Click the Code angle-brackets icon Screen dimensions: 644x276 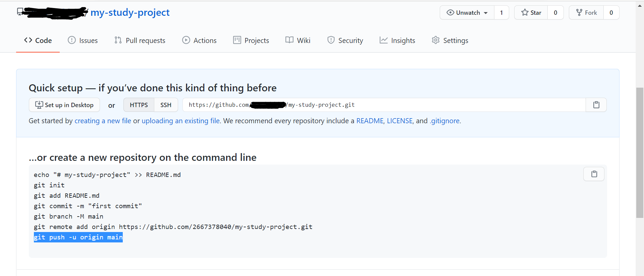click(28, 40)
